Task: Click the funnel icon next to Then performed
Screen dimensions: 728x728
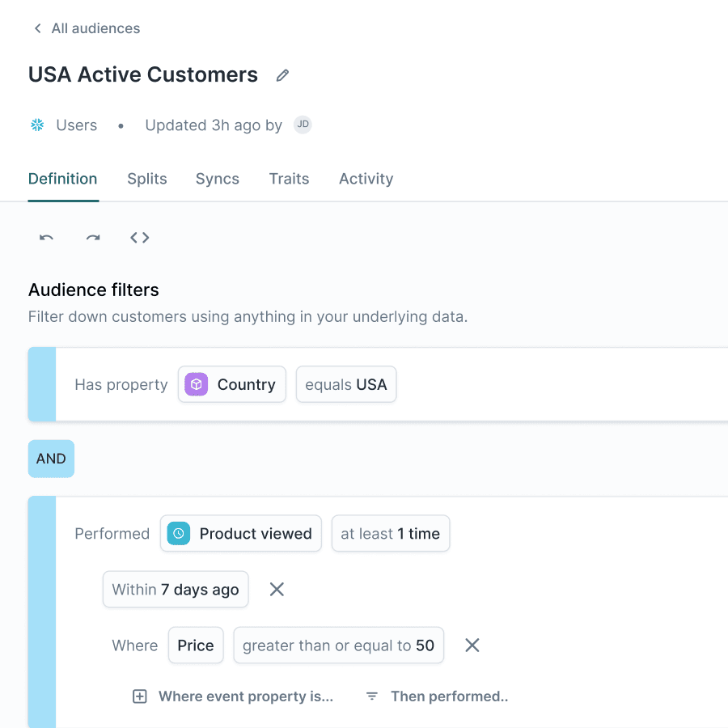Action: pyautogui.click(x=371, y=696)
